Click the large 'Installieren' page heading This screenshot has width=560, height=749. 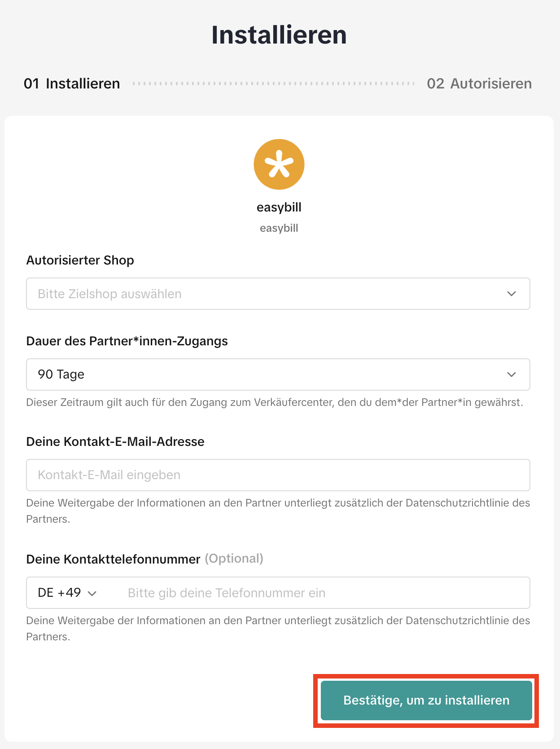279,35
